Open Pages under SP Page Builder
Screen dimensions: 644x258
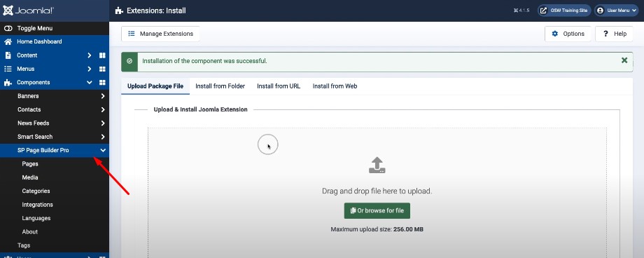point(30,164)
